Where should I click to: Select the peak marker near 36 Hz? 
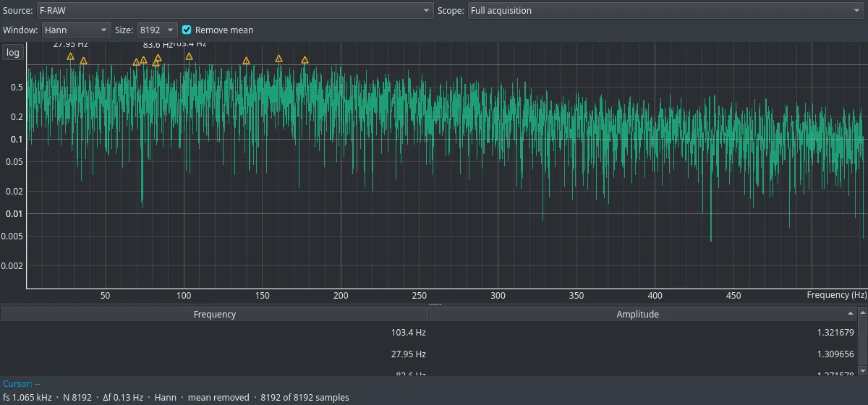click(83, 61)
